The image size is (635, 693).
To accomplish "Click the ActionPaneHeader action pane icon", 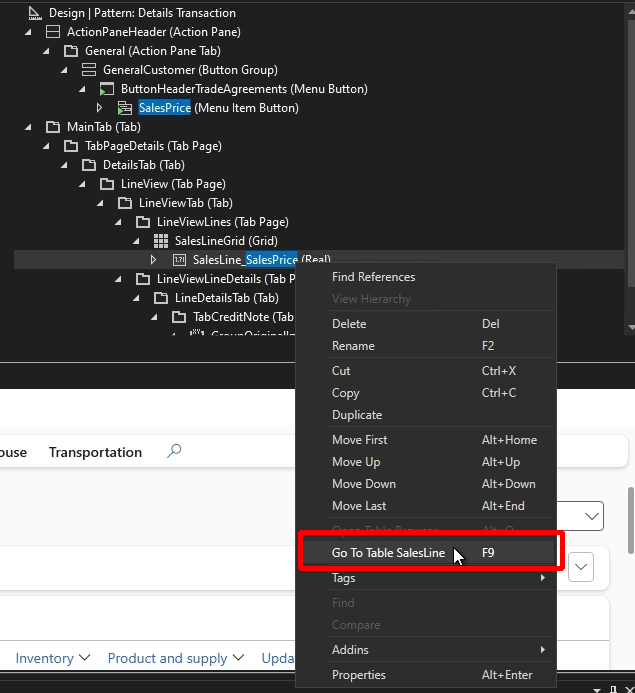I will tap(53, 32).
